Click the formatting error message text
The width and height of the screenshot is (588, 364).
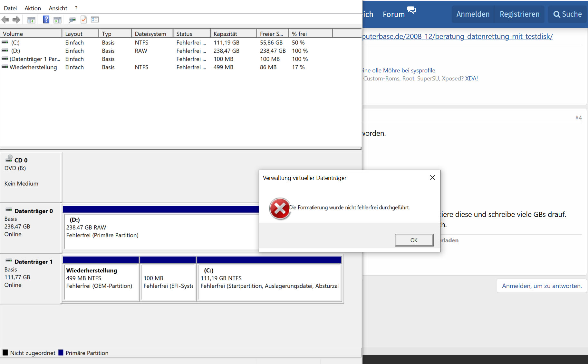pos(349,207)
